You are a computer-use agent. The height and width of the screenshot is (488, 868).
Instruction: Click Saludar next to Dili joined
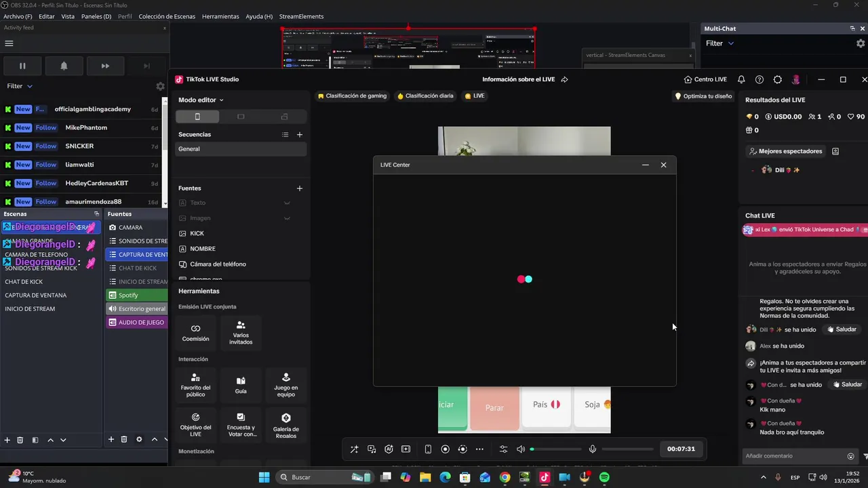(842, 329)
